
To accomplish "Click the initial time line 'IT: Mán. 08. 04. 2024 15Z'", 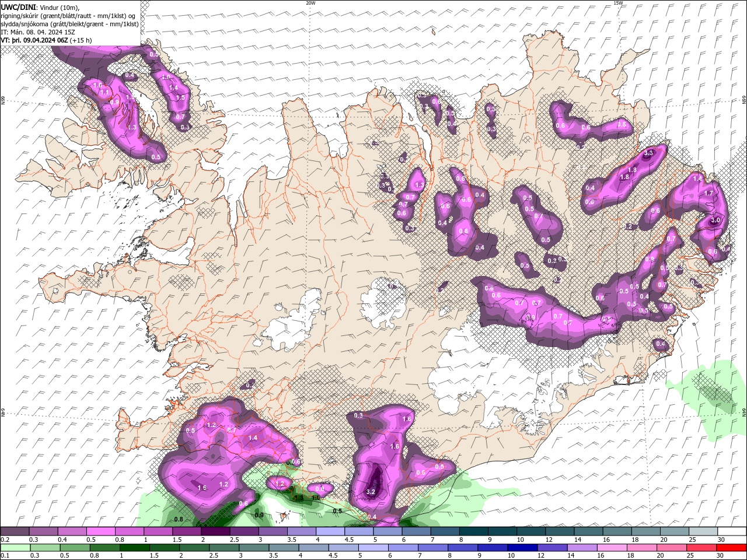I will [38, 32].
